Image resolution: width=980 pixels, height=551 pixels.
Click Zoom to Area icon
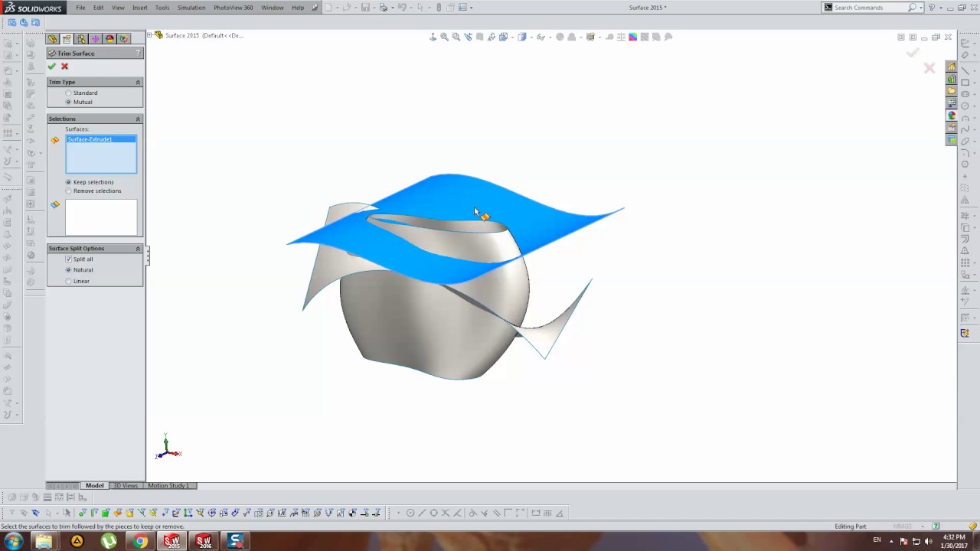click(x=456, y=37)
